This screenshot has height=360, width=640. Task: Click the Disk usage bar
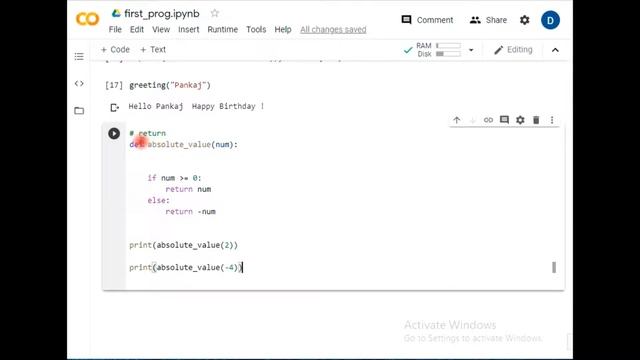coord(448,54)
